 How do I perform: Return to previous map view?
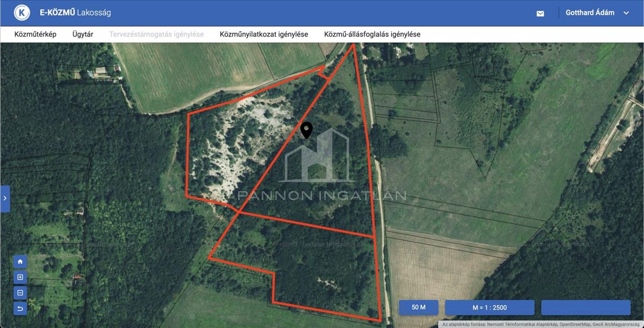20,308
